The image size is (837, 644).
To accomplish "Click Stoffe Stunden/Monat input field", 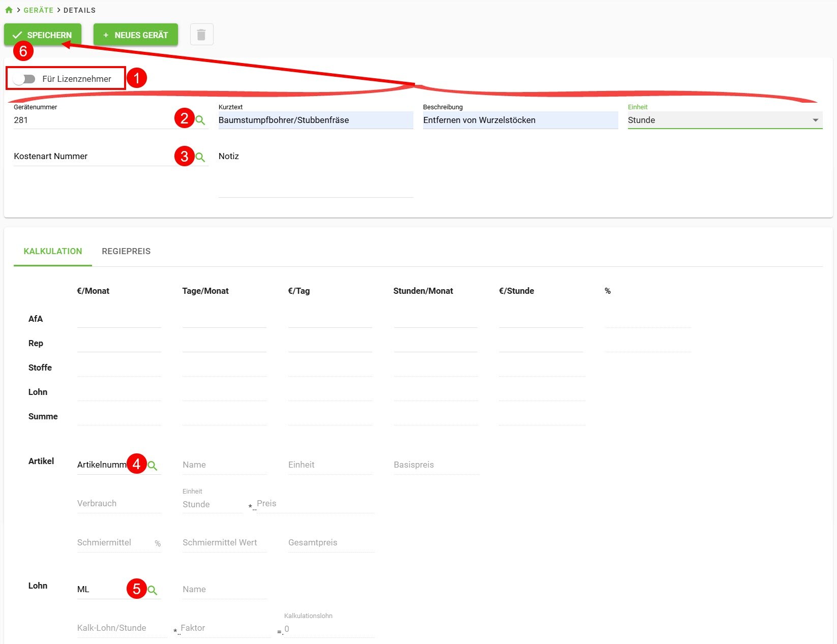I will [436, 367].
